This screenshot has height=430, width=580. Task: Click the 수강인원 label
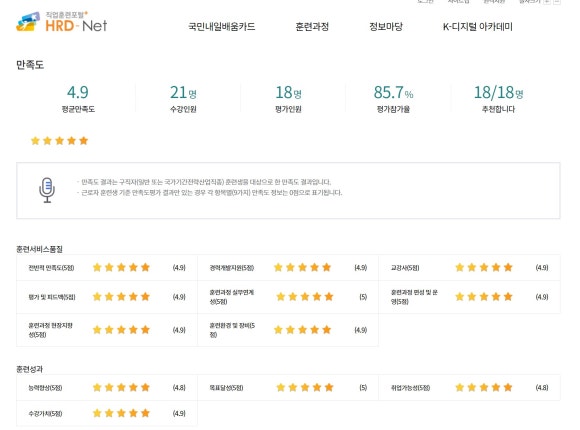pos(183,109)
